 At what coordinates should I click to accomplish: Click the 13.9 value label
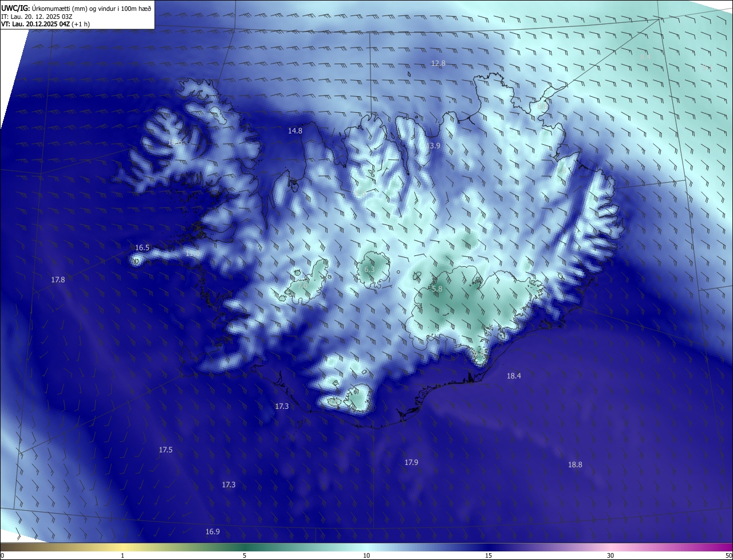pos(434,147)
